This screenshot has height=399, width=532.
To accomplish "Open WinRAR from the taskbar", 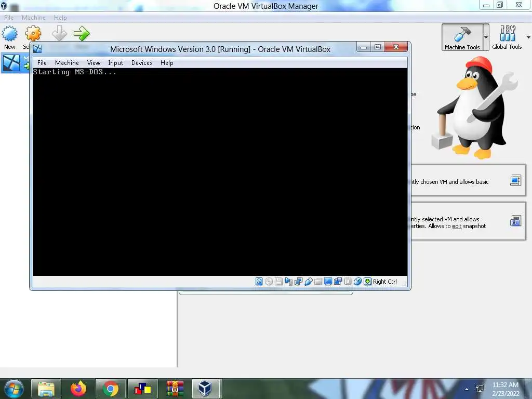I will point(175,389).
